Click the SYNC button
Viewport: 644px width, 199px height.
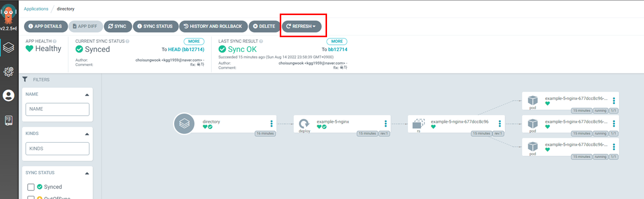[x=118, y=26]
